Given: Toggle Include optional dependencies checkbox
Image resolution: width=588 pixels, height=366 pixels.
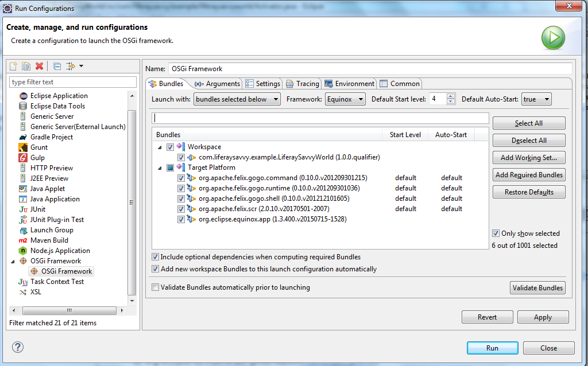Looking at the screenshot, I should pyautogui.click(x=155, y=257).
